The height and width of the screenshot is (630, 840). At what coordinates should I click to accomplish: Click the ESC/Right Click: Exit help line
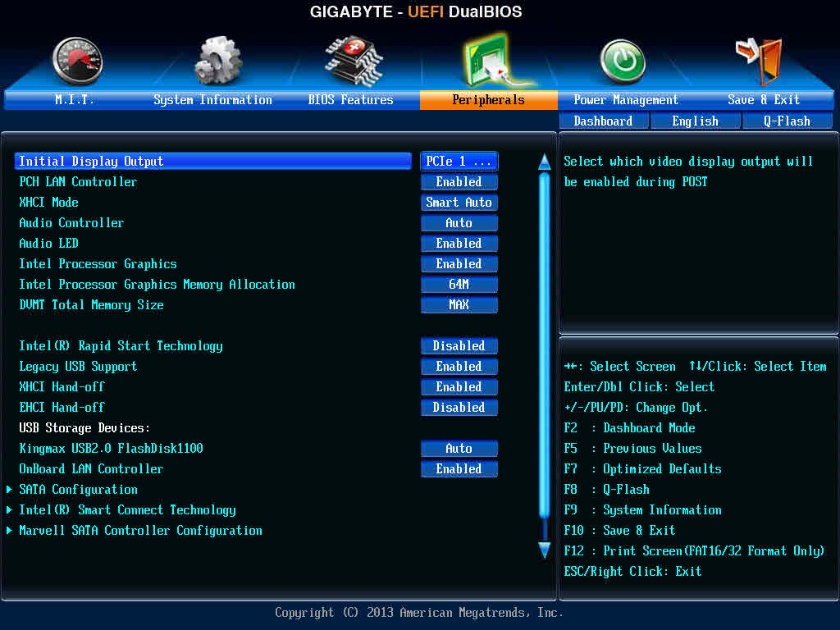(632, 572)
